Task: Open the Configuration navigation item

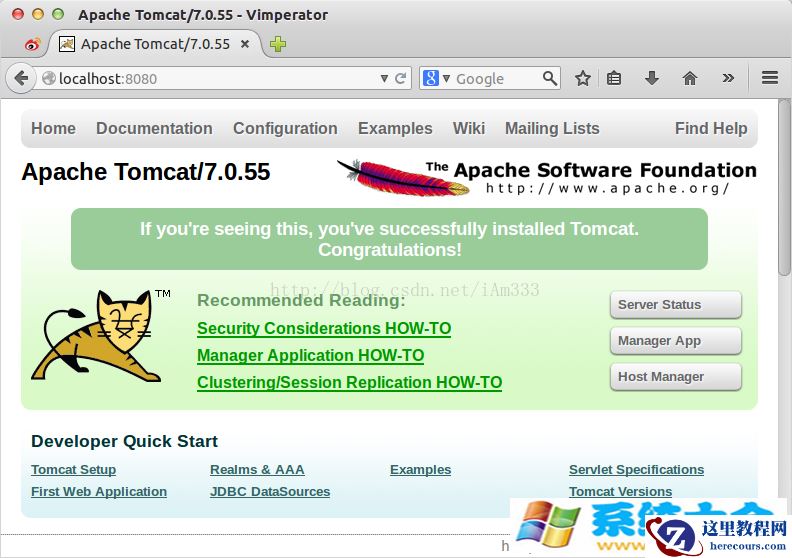Action: pos(285,128)
